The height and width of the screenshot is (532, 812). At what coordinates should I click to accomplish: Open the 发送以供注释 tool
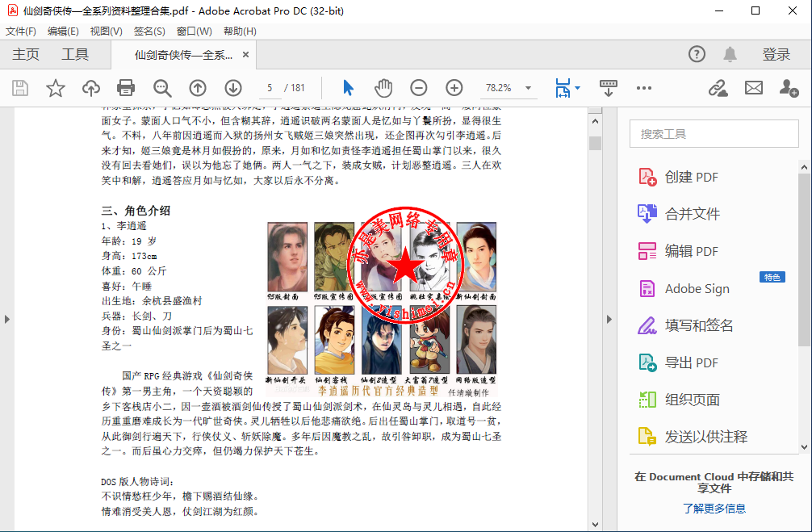pyautogui.click(x=693, y=438)
